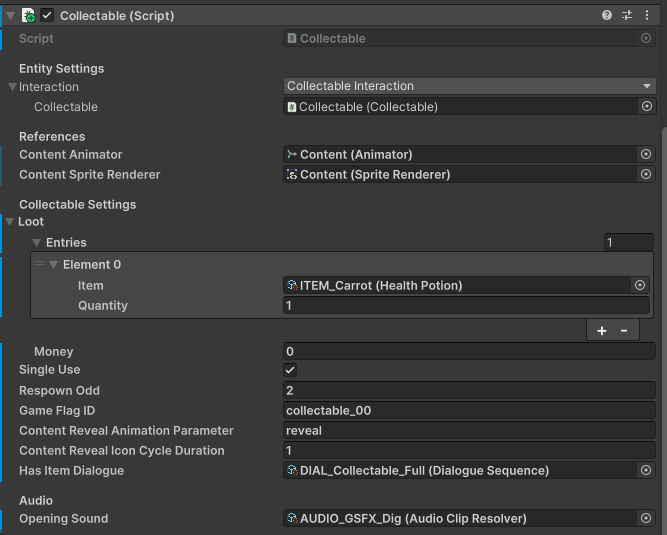The width and height of the screenshot is (667, 535).
Task: Click the Quantity input field
Action: pyautogui.click(x=466, y=305)
